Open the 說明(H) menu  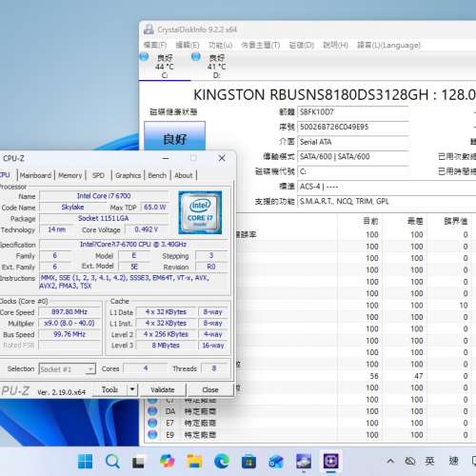[335, 45]
